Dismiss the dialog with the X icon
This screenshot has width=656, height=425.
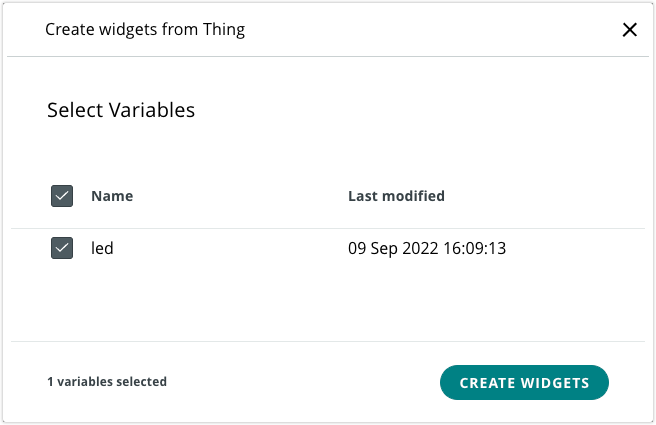click(630, 30)
